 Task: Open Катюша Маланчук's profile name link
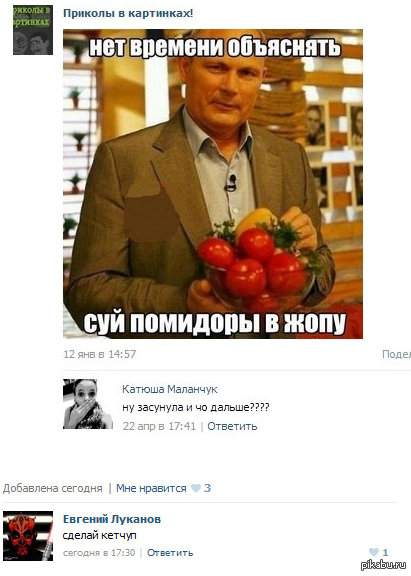coord(170,389)
